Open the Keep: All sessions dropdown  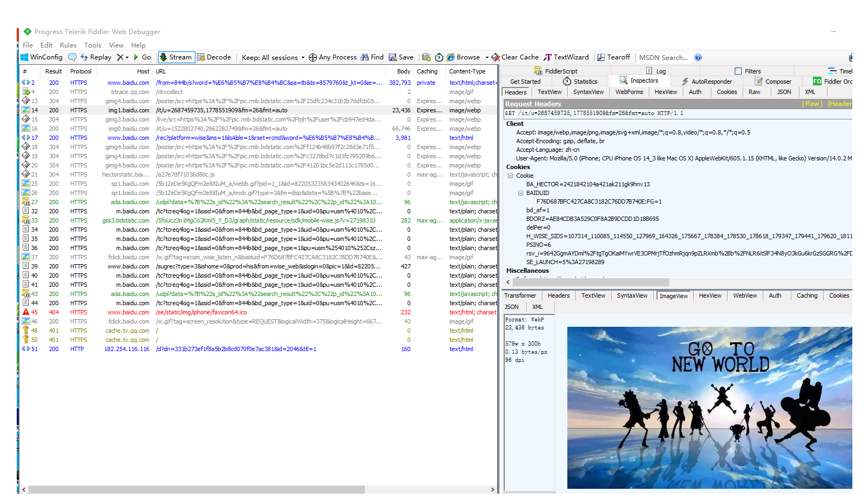pyautogui.click(x=273, y=57)
